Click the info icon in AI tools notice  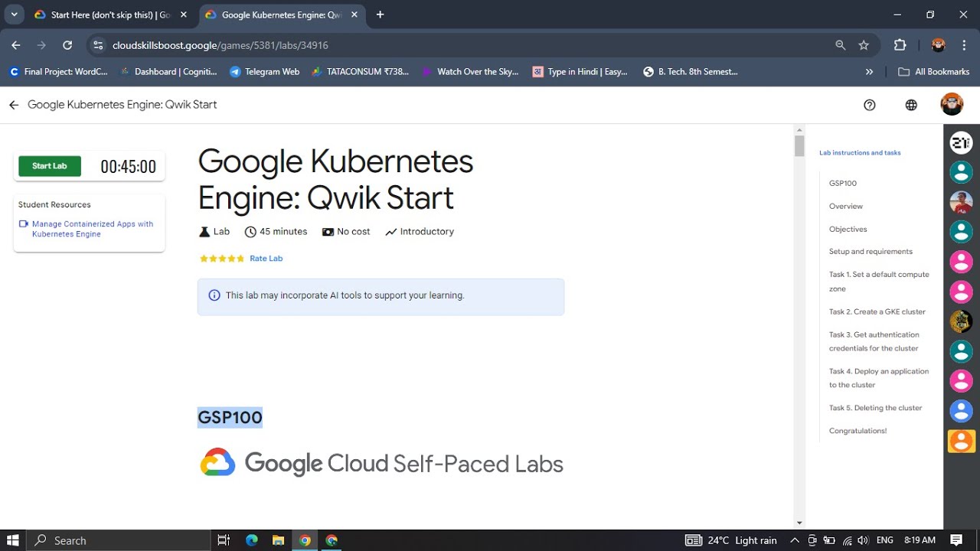214,295
